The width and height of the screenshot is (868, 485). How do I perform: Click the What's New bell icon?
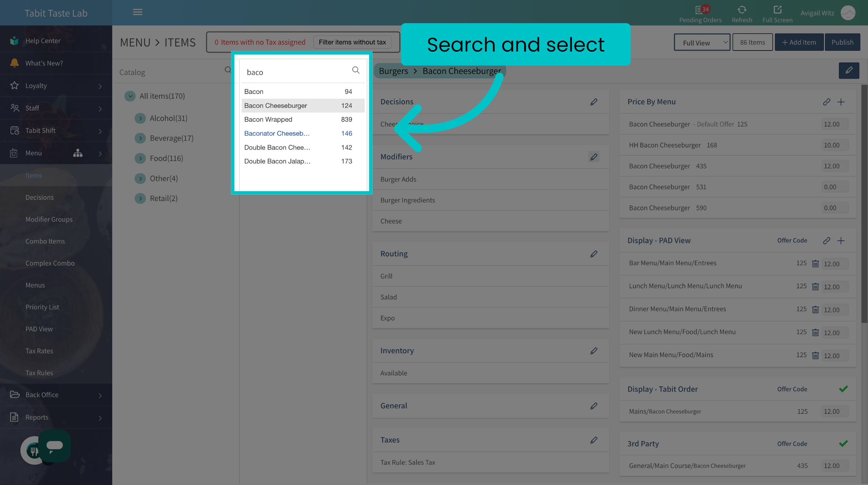point(14,63)
